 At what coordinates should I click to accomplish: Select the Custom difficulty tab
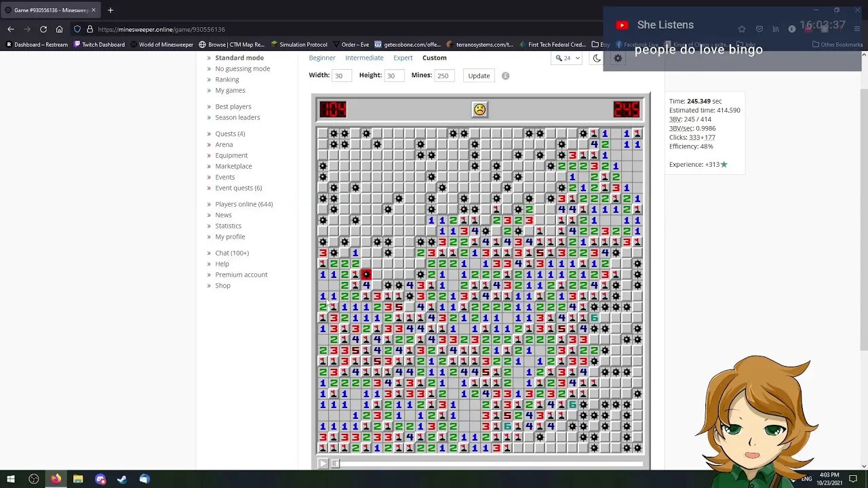[435, 58]
